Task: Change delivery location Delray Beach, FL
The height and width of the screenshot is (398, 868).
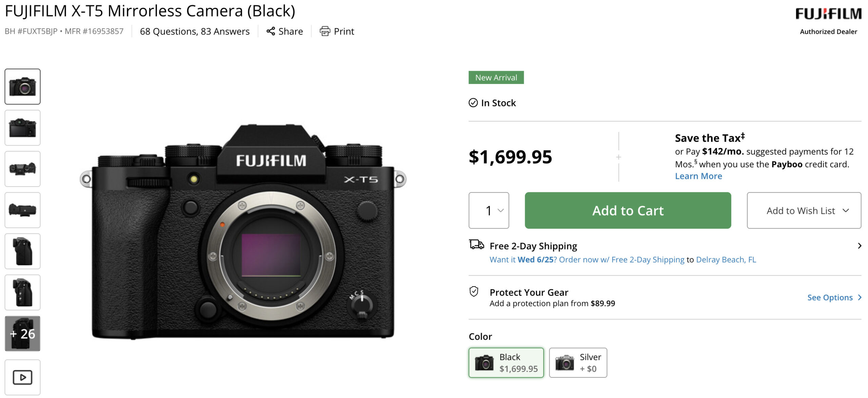Action: (x=726, y=259)
